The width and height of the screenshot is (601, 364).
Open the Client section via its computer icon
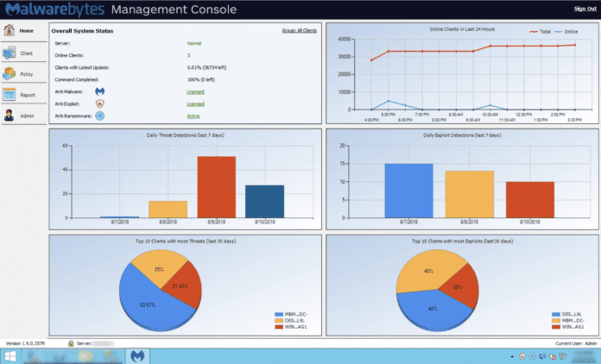[9, 53]
